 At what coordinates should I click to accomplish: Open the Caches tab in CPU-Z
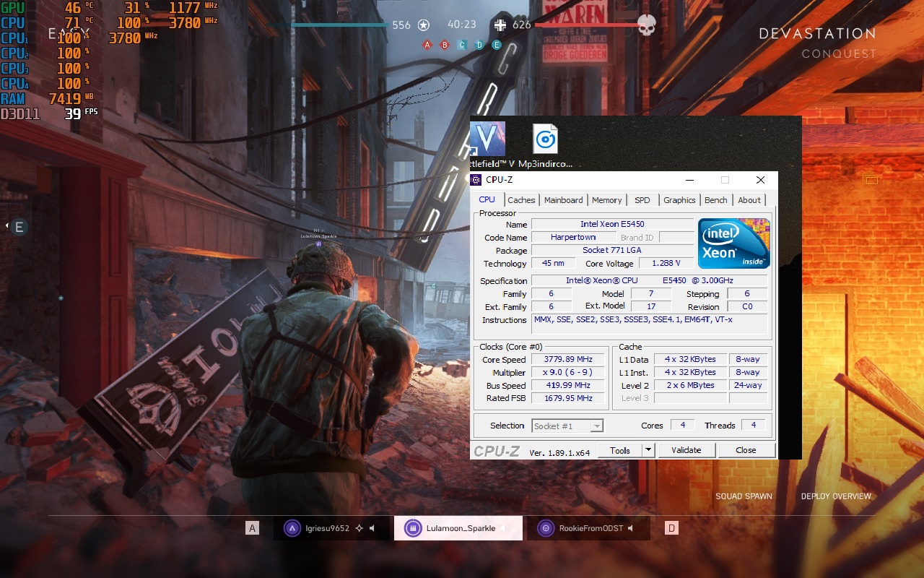click(x=521, y=200)
